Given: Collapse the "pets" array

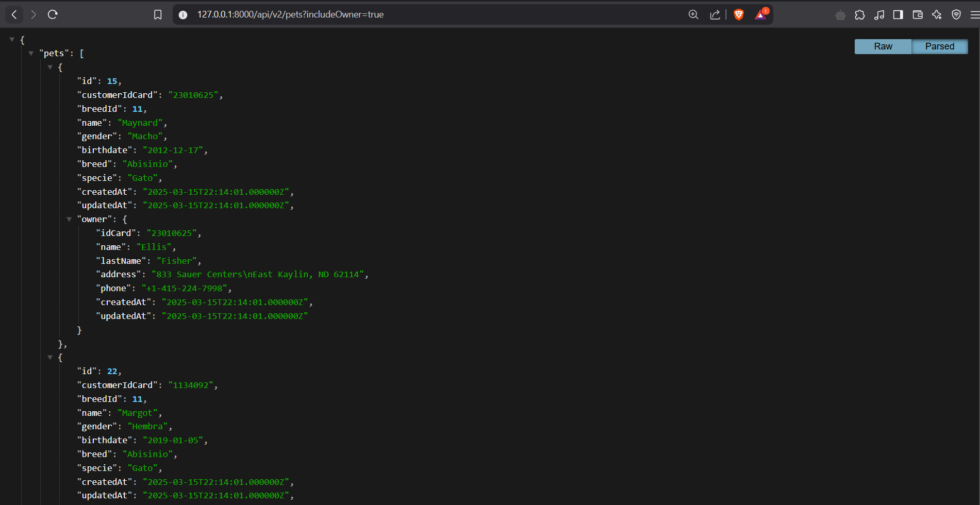Looking at the screenshot, I should (31, 53).
